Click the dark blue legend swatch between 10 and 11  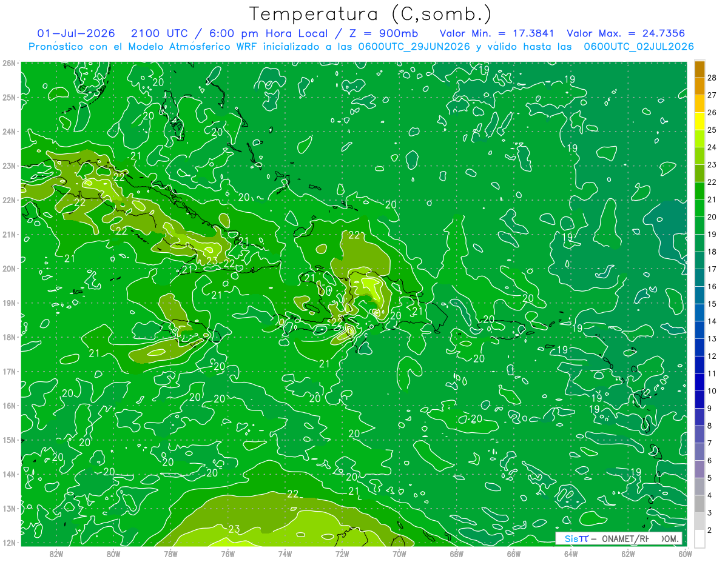tap(699, 383)
